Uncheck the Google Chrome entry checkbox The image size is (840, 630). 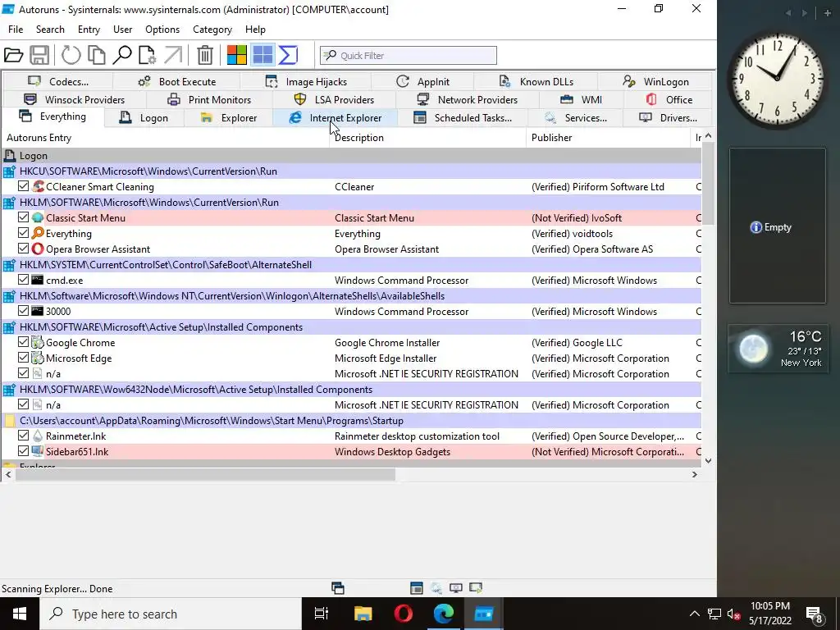point(23,342)
